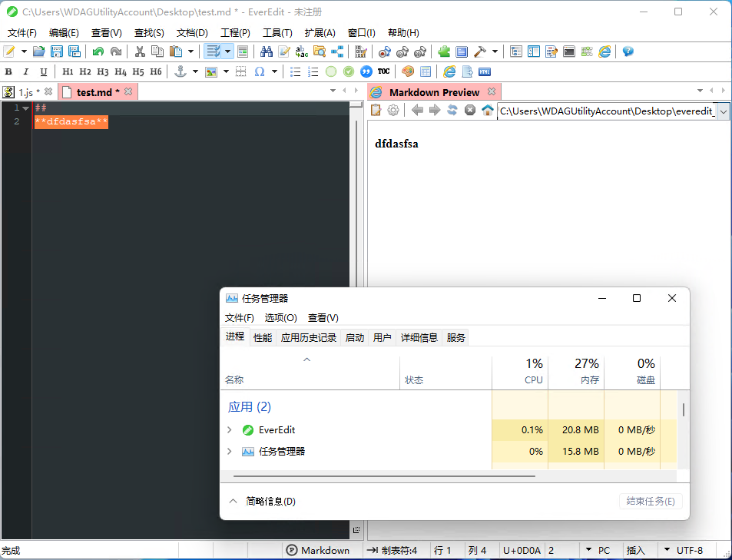The height and width of the screenshot is (560, 732).
Task: Click the 结束任务(E) button
Action: [x=651, y=501]
